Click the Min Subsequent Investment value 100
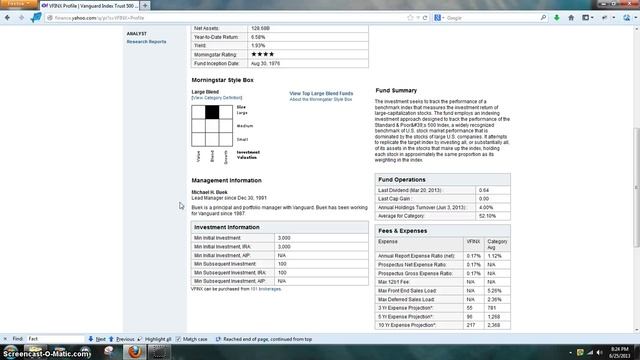 click(x=282, y=264)
